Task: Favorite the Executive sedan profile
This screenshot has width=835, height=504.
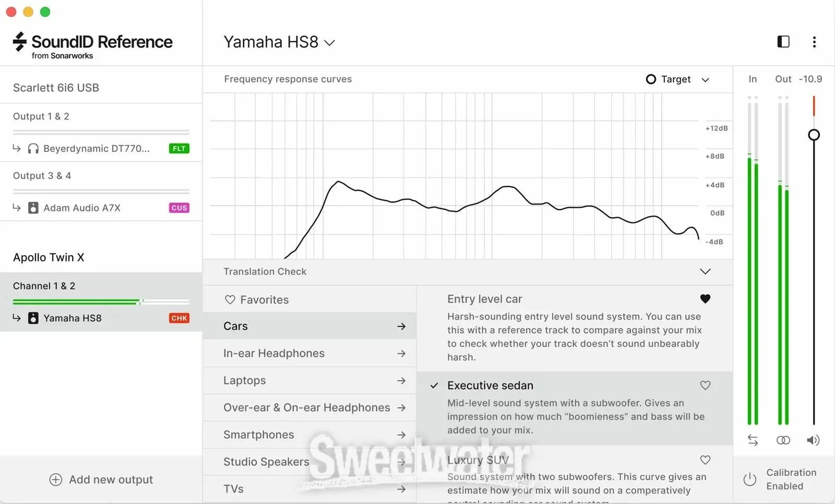Action: tap(705, 386)
